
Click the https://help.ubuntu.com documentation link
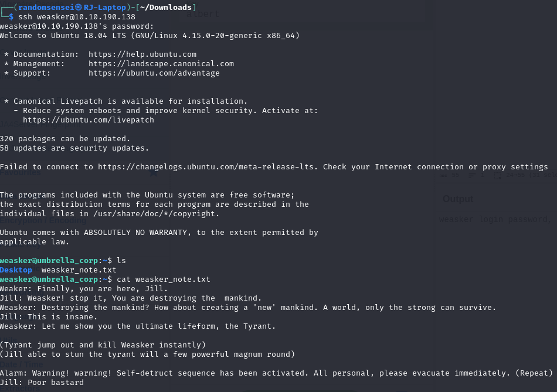(142, 54)
